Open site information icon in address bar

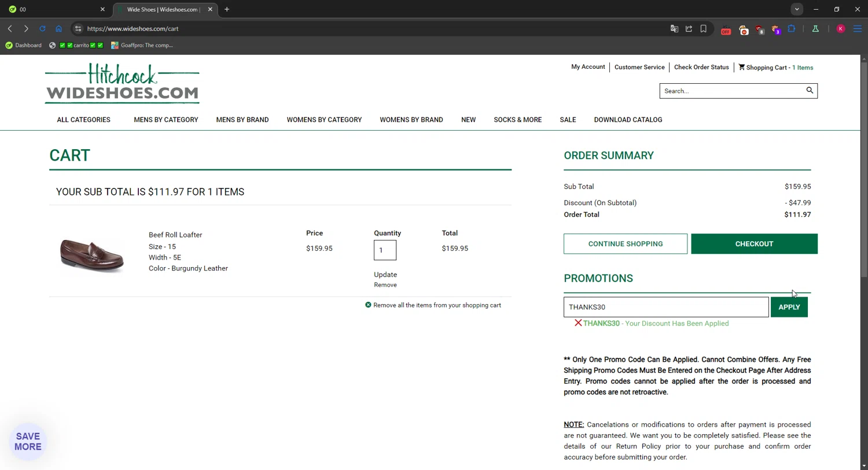(78, 28)
